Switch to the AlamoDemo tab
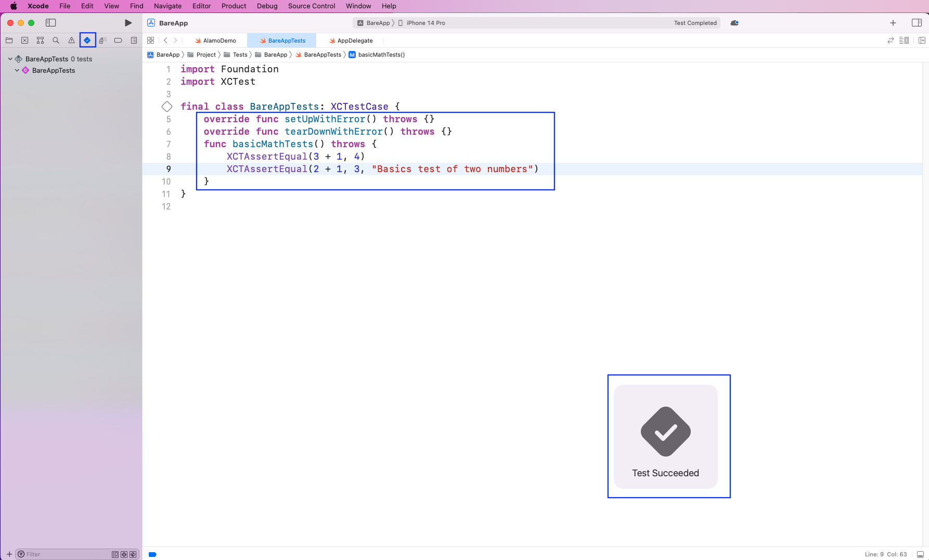The height and width of the screenshot is (560, 929). (215, 41)
